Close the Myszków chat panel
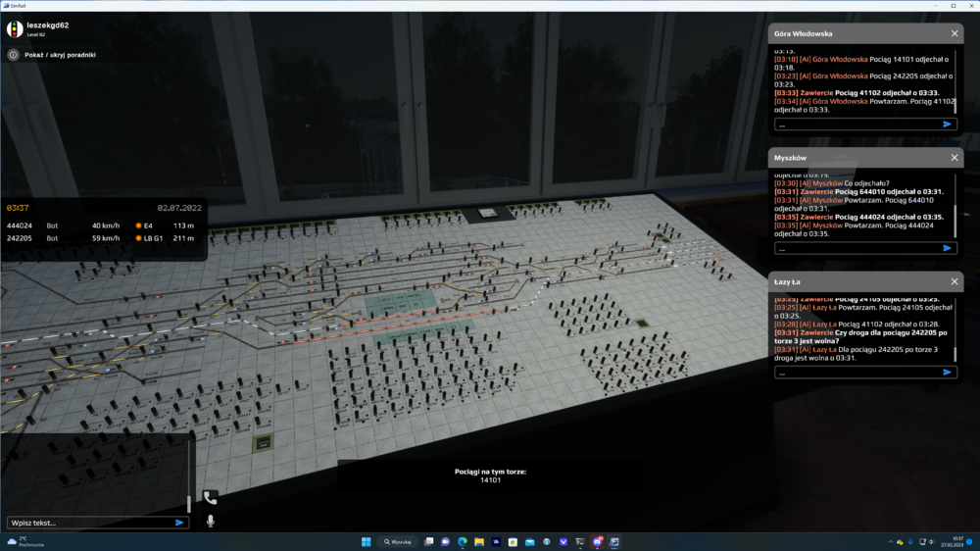 (955, 158)
